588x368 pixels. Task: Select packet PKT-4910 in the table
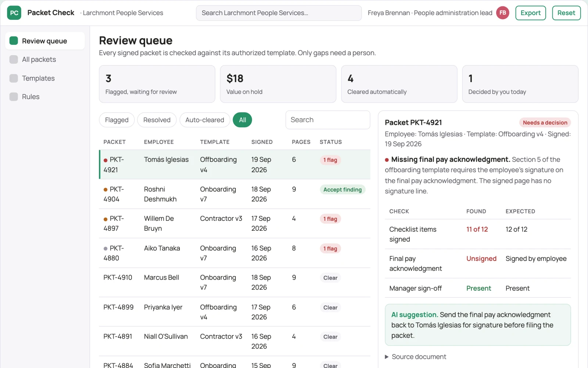click(234, 282)
